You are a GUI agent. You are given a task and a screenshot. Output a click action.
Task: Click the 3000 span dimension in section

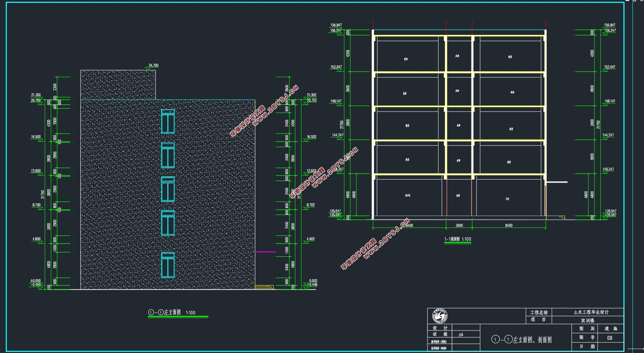point(459,225)
